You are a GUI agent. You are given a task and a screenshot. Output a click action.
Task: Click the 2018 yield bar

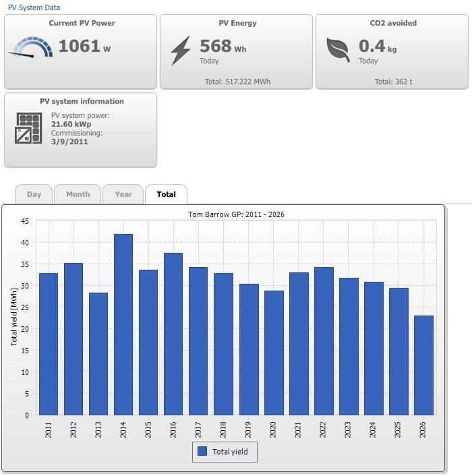[223, 344]
